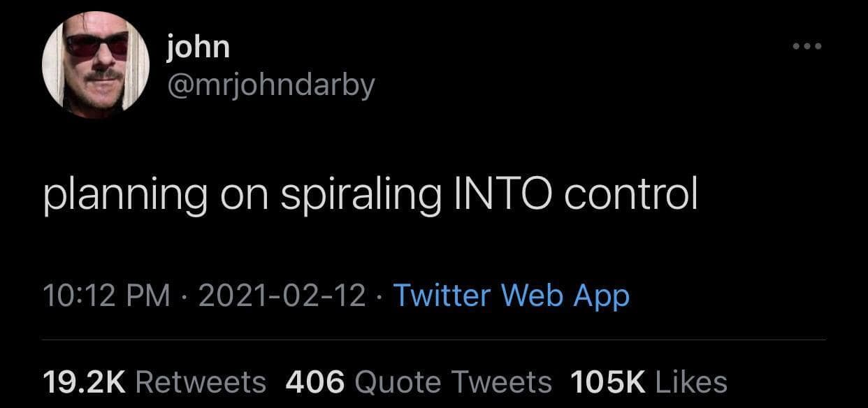The image size is (868, 408).
Task: Click the 19.2K retweet count number
Action: pos(84,382)
